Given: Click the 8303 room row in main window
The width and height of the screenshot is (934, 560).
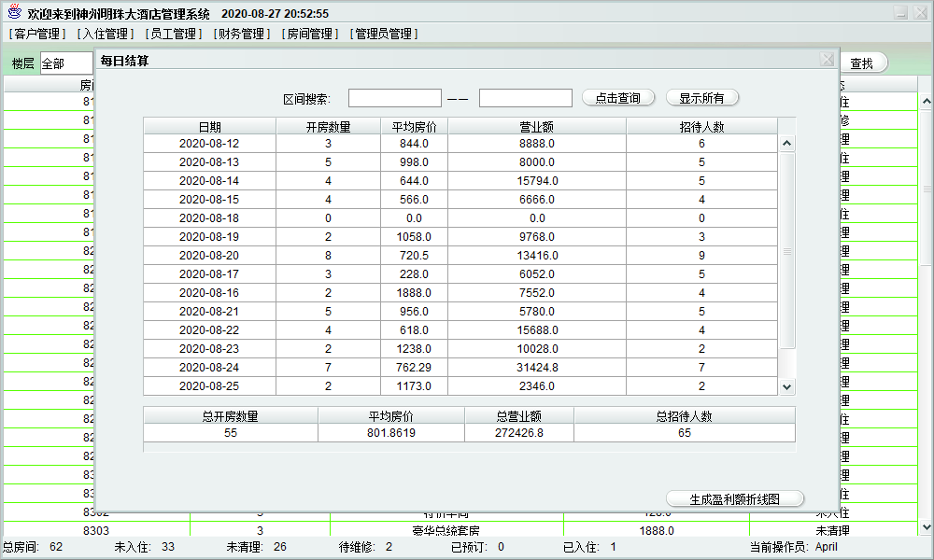Looking at the screenshot, I should 460,529.
